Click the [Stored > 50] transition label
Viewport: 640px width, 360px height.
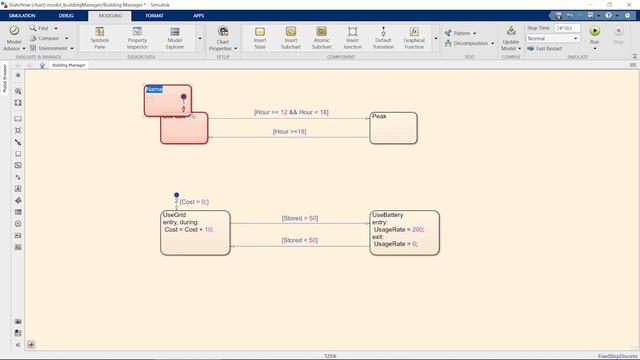tap(300, 218)
